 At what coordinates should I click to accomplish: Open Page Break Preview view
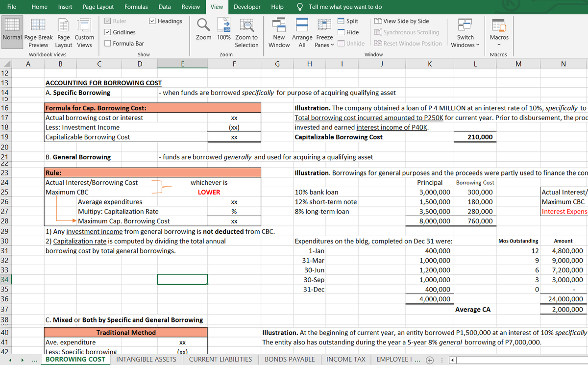(x=39, y=32)
